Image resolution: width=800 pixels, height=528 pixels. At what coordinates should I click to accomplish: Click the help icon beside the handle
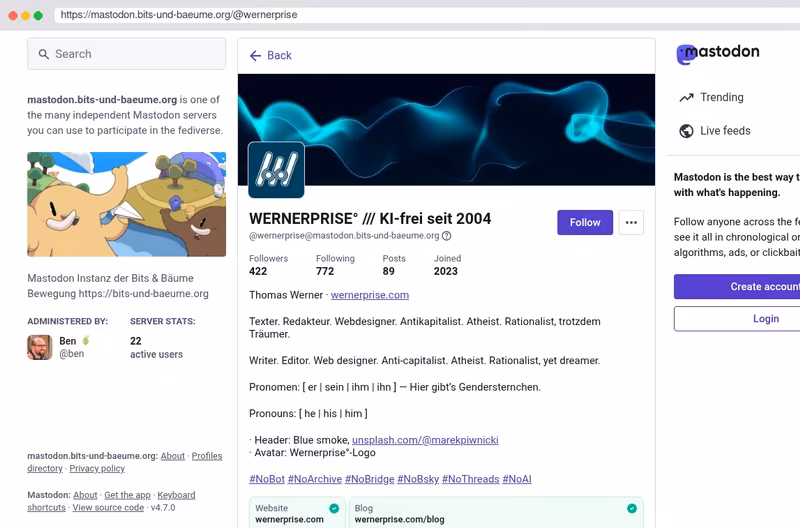(x=446, y=236)
